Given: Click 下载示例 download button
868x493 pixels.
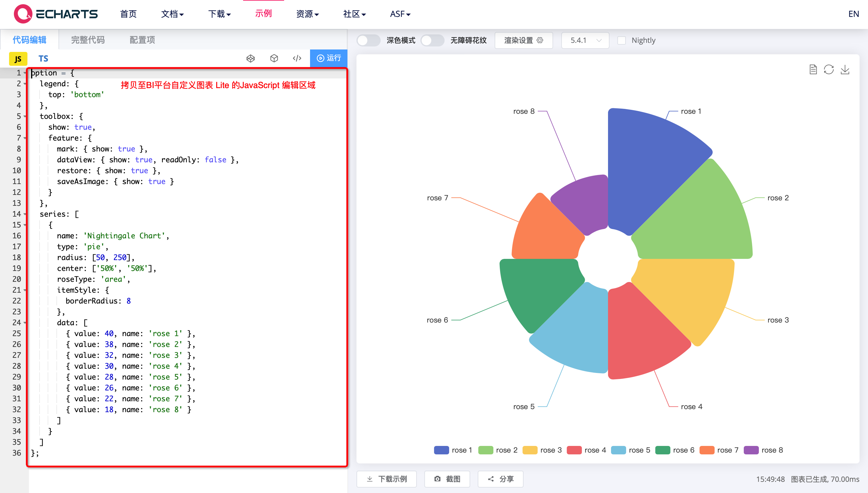Looking at the screenshot, I should pyautogui.click(x=386, y=479).
